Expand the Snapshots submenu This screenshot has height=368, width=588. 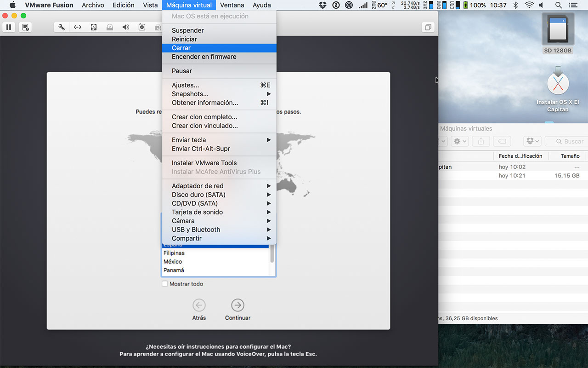pyautogui.click(x=219, y=94)
